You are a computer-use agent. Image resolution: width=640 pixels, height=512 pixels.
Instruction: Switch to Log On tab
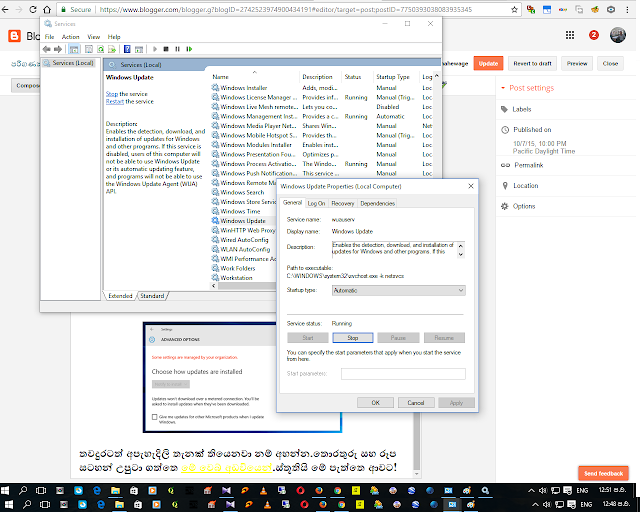[316, 203]
